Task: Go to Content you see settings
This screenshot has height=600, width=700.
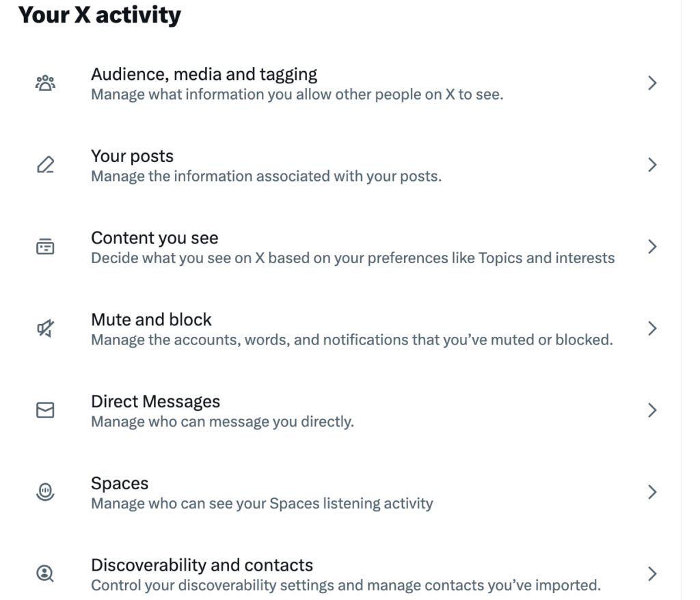Action: click(x=154, y=238)
